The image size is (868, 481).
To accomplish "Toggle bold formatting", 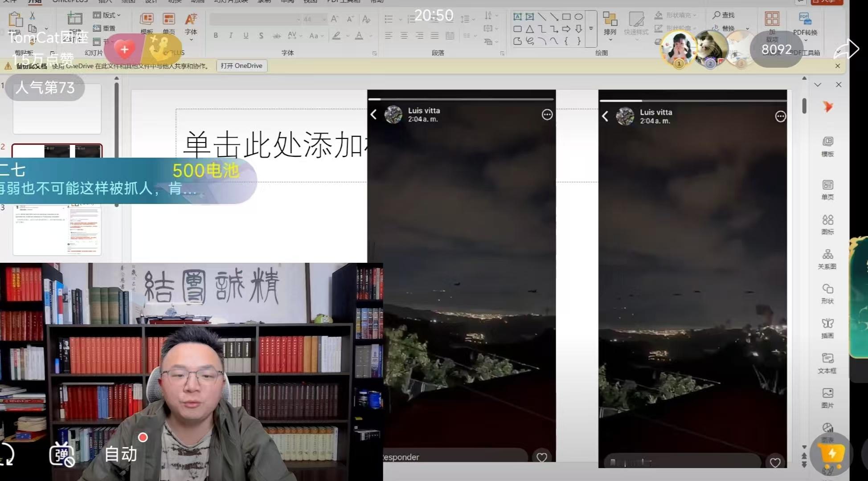I will (x=216, y=36).
